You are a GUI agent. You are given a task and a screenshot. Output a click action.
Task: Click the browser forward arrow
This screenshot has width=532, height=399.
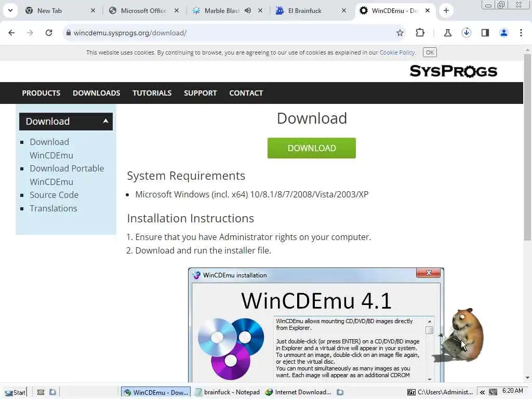(30, 33)
